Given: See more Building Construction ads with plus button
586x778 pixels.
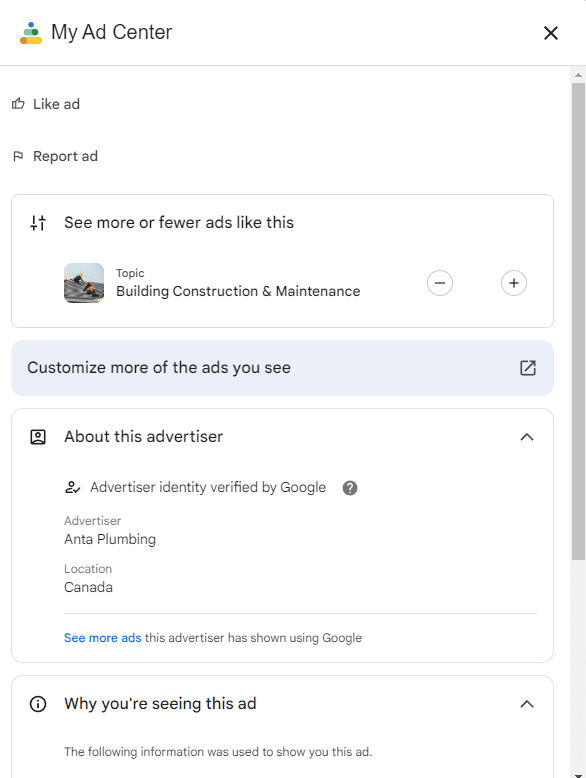Looking at the screenshot, I should coord(514,283).
